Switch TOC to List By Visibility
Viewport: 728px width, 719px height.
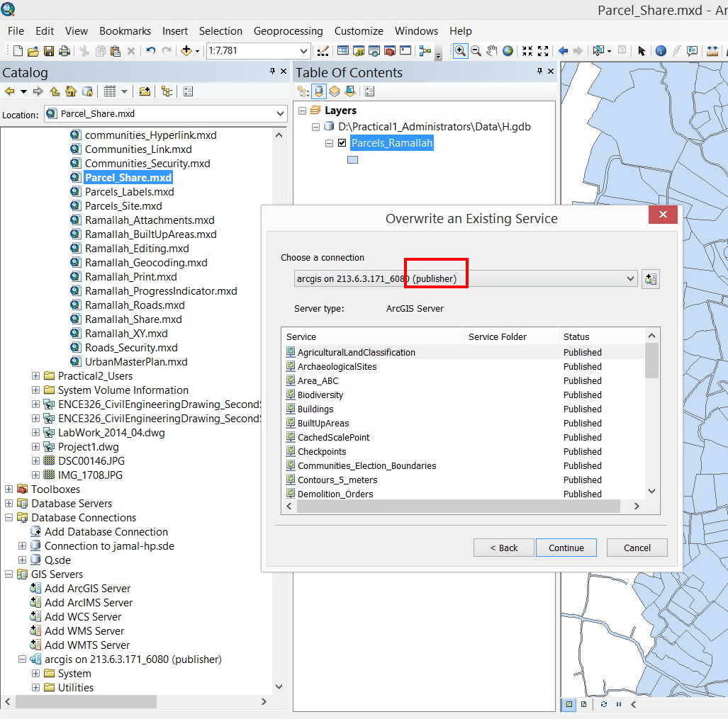(335, 91)
